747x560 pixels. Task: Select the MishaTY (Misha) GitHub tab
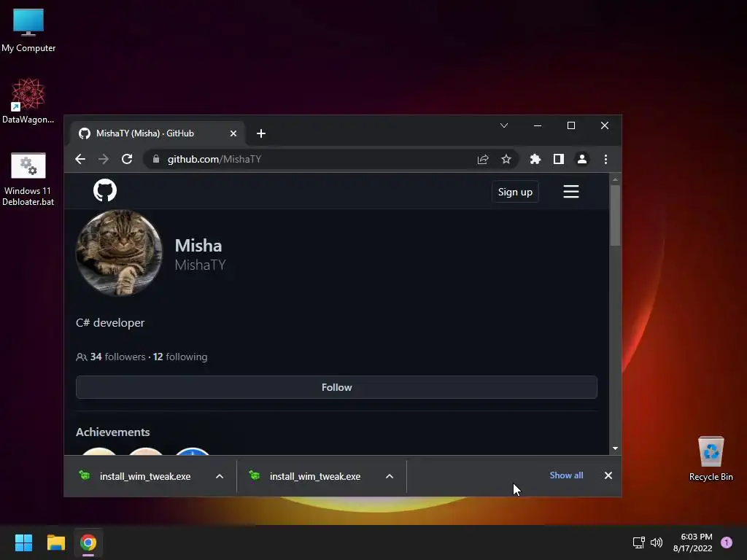click(x=158, y=133)
